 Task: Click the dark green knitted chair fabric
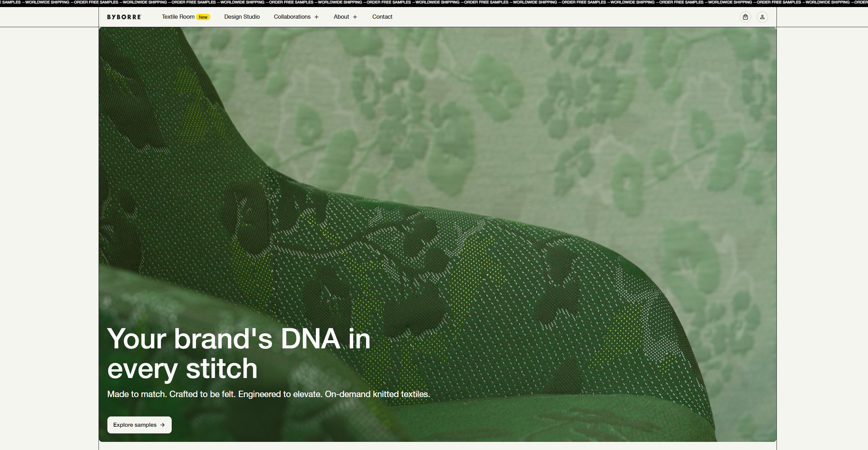click(459, 282)
